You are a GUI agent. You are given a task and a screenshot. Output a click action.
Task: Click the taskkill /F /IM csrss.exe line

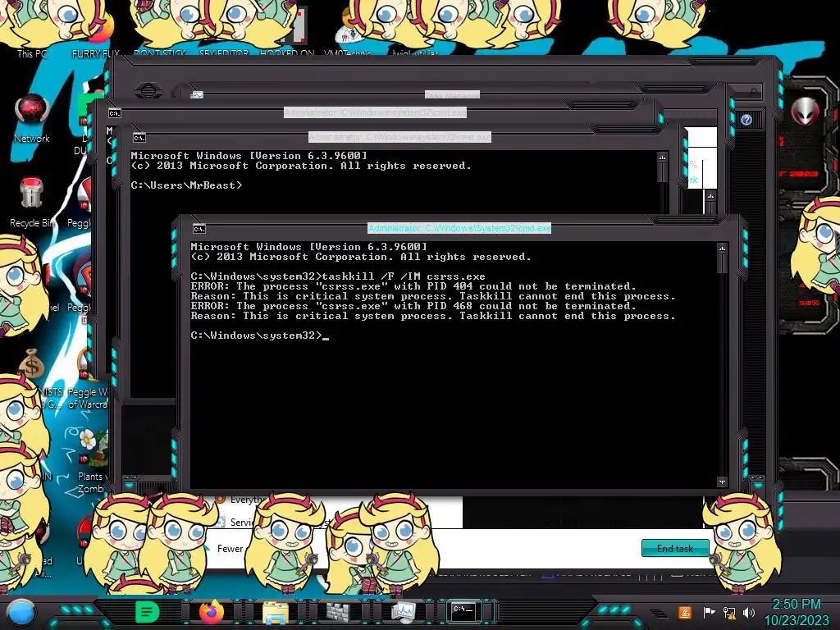click(x=338, y=276)
